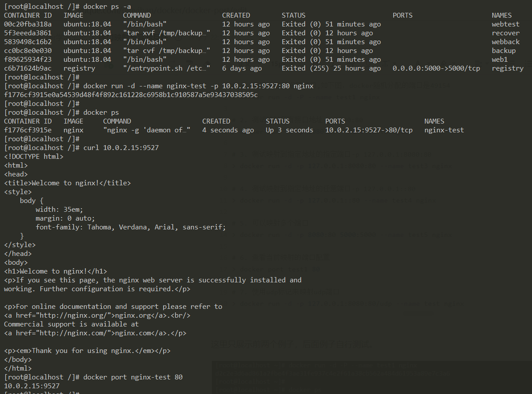The height and width of the screenshot is (394, 532).
Task: Click the short container ID f1776cf3915e
Action: point(28,130)
